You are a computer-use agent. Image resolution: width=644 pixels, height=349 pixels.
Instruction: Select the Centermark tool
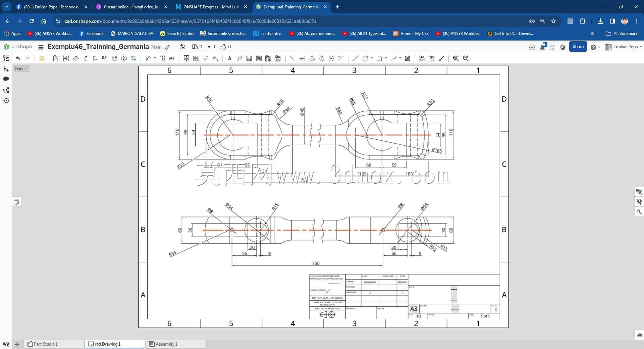pos(331,58)
